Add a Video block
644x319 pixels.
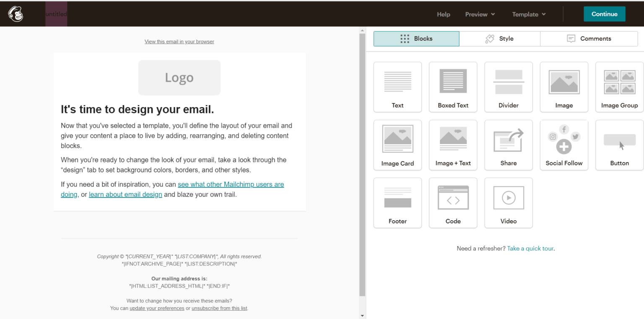(x=508, y=203)
